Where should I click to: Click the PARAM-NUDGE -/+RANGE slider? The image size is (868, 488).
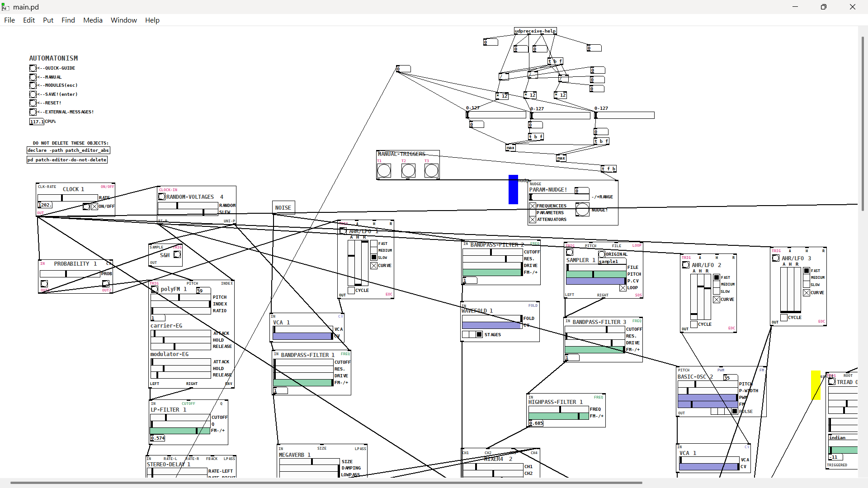pyautogui.click(x=560, y=197)
